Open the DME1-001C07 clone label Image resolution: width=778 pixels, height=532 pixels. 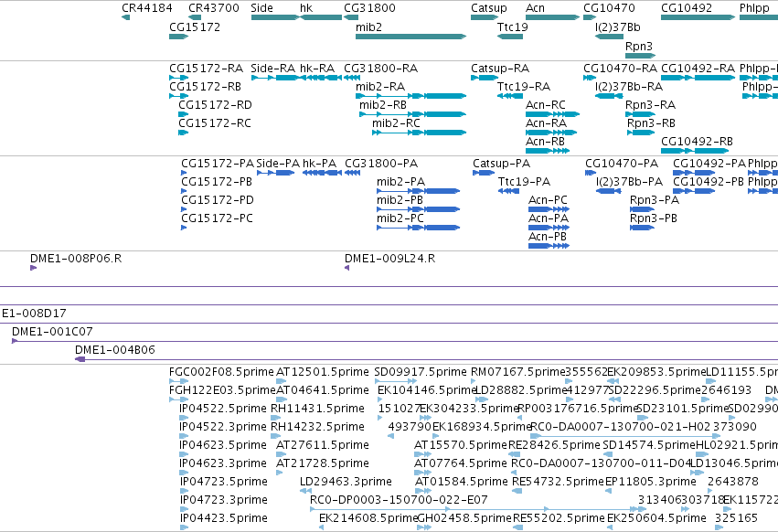(52, 332)
